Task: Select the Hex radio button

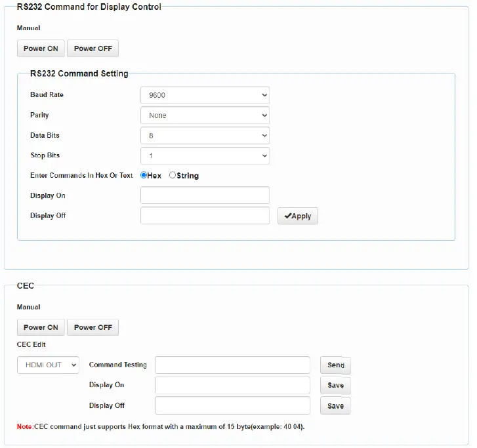Action: click(x=144, y=175)
